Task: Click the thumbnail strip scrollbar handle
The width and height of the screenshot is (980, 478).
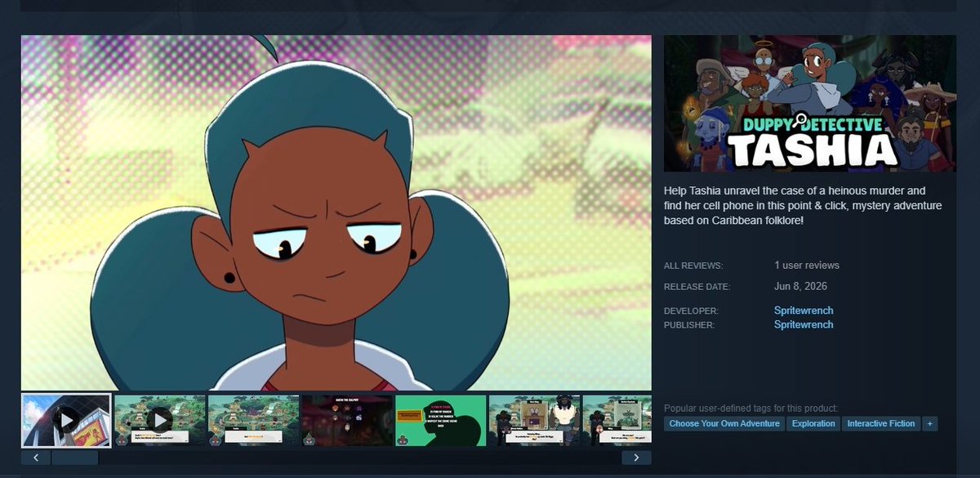Action: [x=75, y=458]
